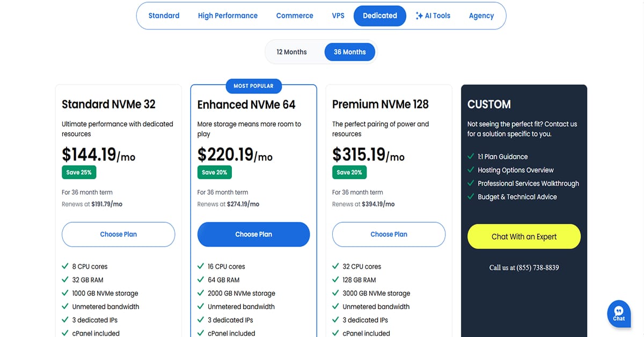
Task: Open the AI Tools tab
Action: pos(433,16)
